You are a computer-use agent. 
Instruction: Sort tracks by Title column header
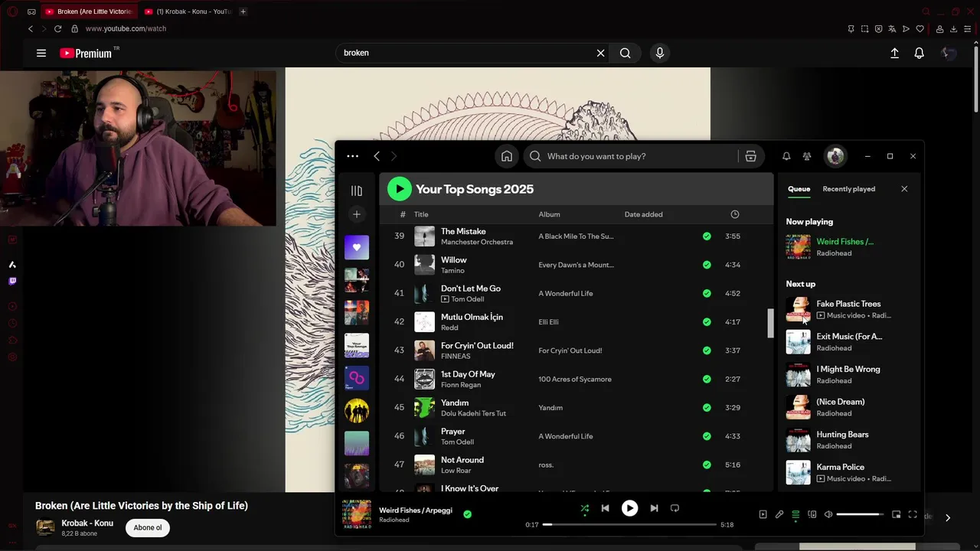click(x=421, y=214)
